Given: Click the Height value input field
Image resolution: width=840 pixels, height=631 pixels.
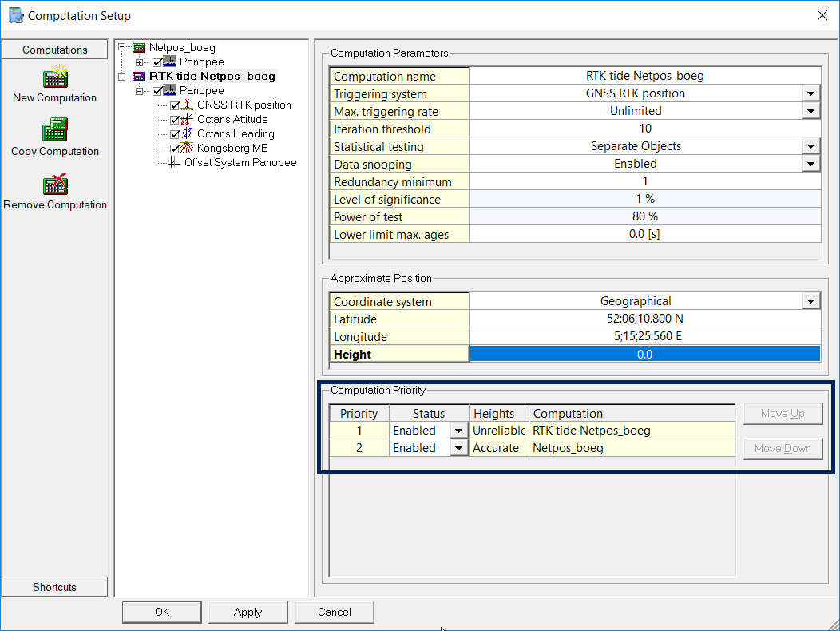Looking at the screenshot, I should [x=644, y=354].
